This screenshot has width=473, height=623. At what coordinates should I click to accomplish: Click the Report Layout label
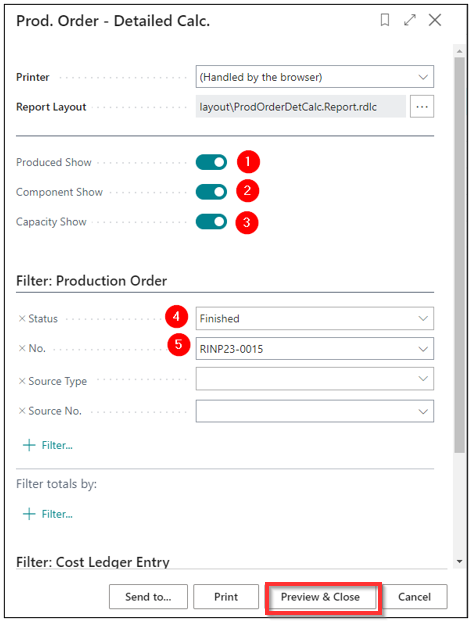tap(51, 107)
